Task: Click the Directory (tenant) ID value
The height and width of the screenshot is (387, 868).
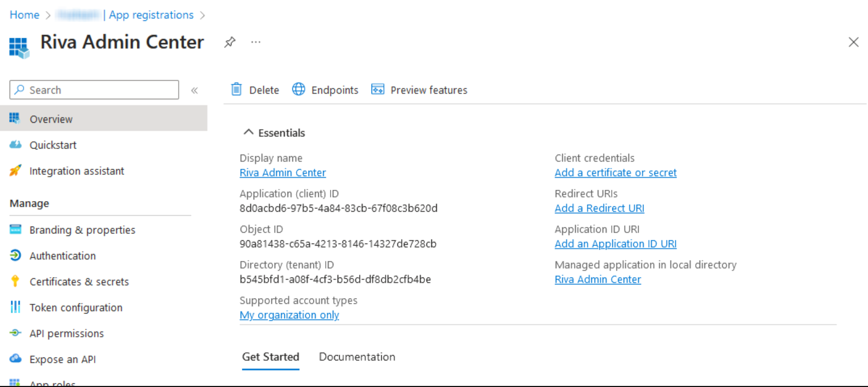Action: coord(335,279)
